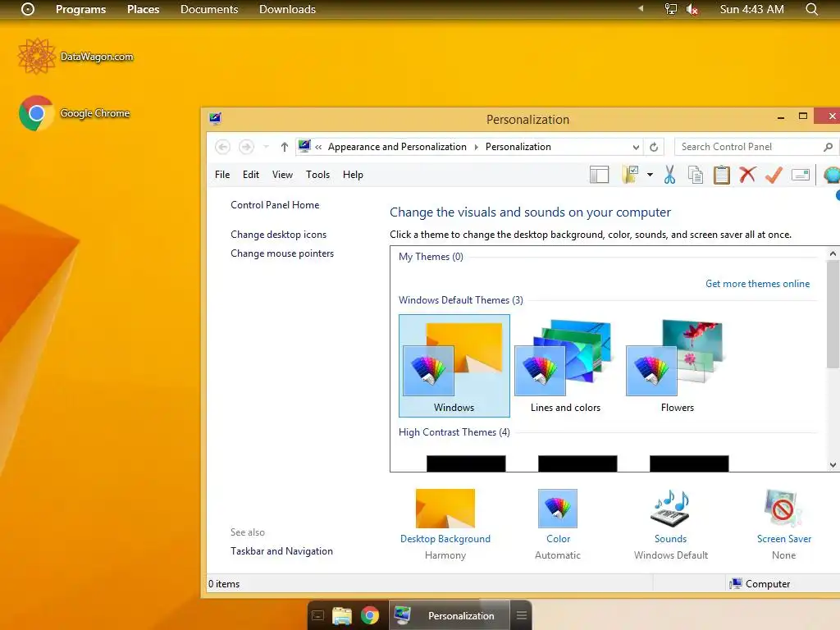Image resolution: width=840 pixels, height=630 pixels.
Task: Open the Help menu
Action: tap(353, 175)
